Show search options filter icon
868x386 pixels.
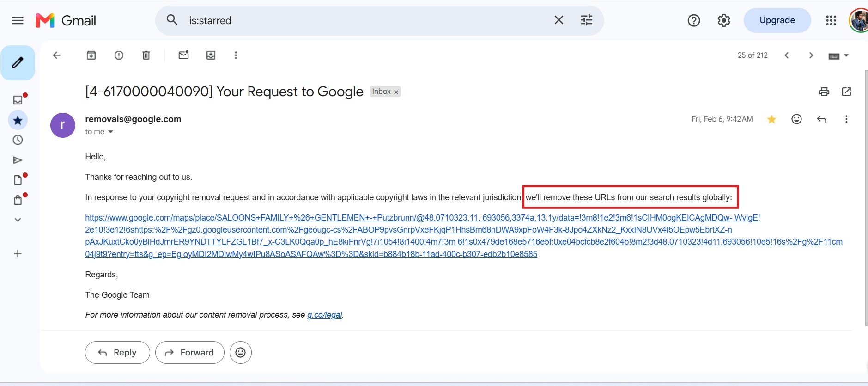pyautogui.click(x=587, y=20)
